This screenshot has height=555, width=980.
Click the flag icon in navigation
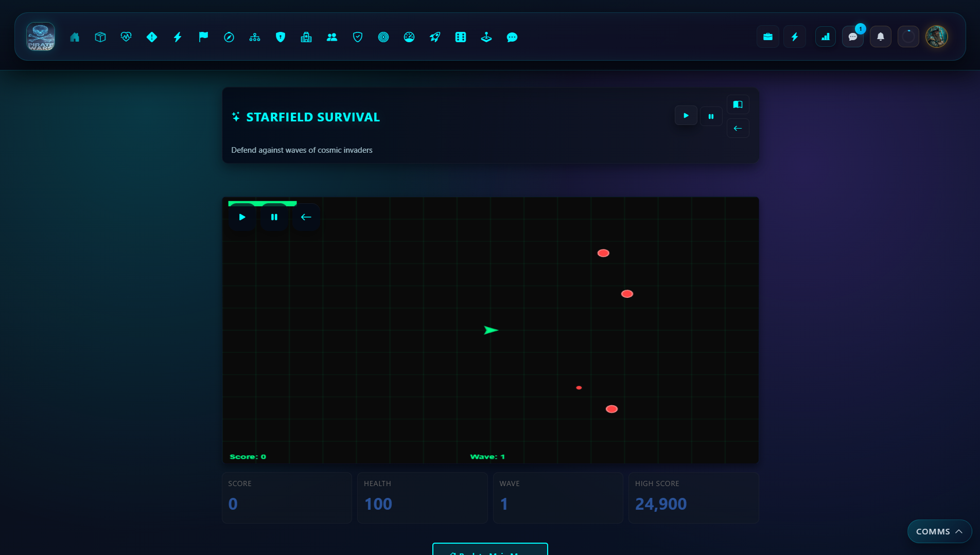[203, 37]
